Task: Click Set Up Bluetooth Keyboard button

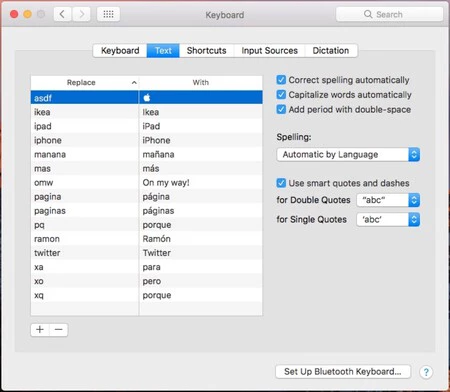Action: [x=343, y=371]
